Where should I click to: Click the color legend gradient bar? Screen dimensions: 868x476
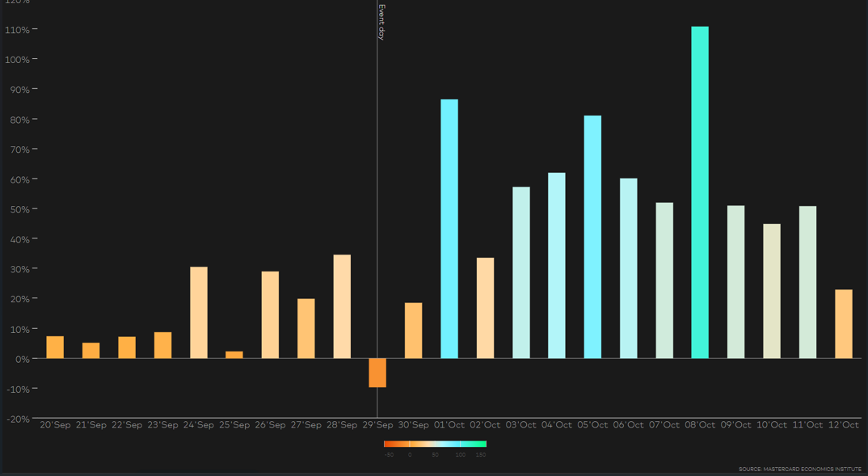click(x=436, y=443)
